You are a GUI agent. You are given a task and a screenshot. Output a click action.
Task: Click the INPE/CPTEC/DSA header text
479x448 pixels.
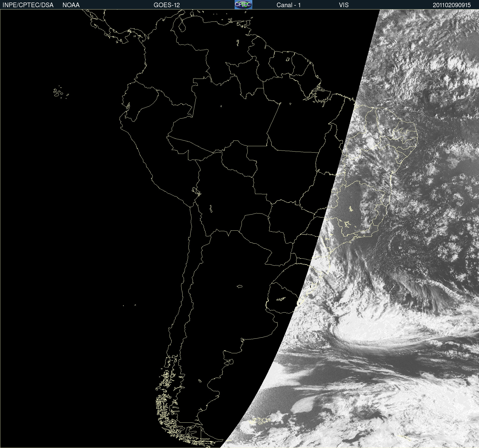pyautogui.click(x=28, y=5)
